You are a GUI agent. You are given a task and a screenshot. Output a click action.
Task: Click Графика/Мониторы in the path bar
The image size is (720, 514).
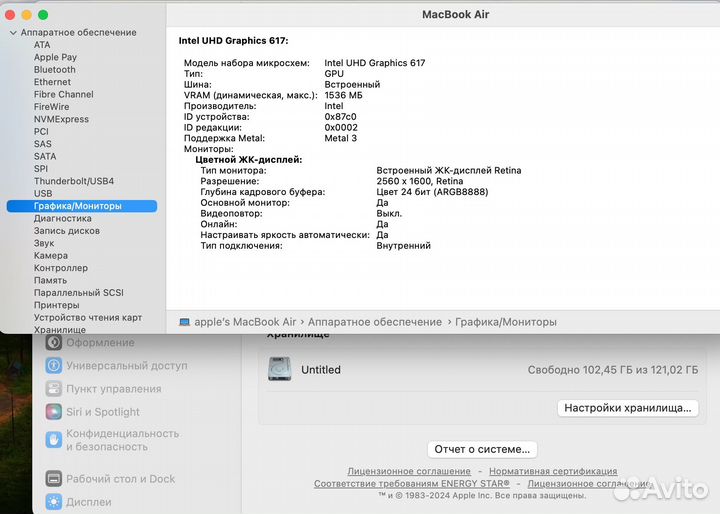click(x=506, y=322)
